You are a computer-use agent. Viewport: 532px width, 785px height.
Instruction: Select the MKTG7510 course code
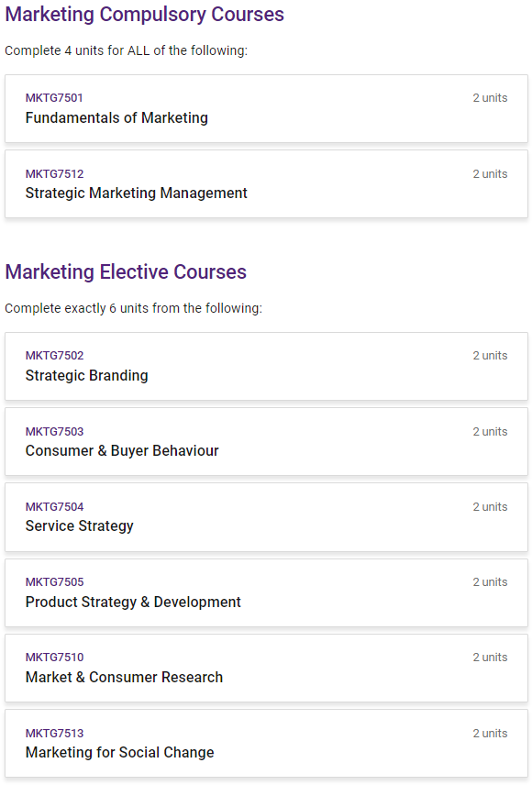tap(55, 657)
